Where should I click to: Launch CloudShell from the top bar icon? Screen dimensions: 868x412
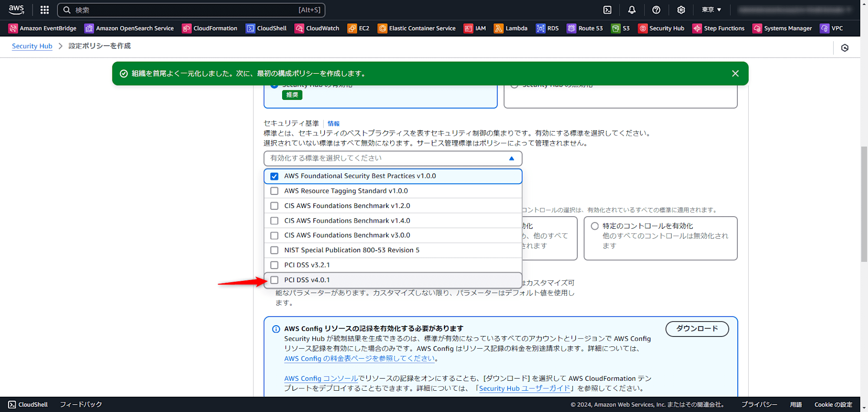[607, 10]
